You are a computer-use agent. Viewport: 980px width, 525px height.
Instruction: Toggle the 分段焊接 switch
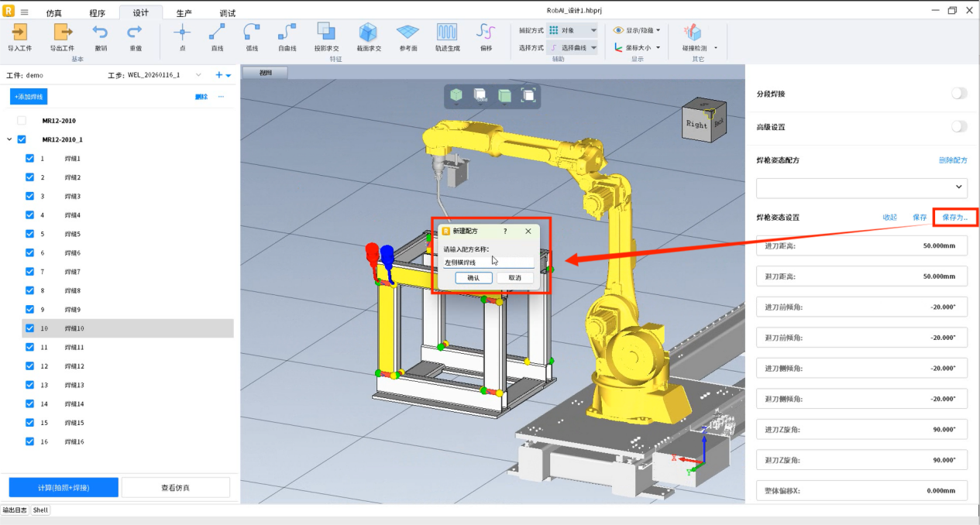(x=958, y=94)
